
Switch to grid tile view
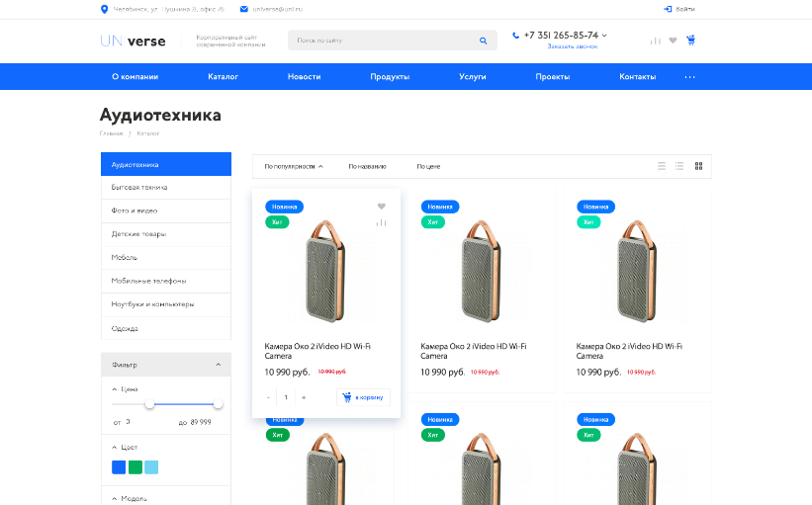point(698,166)
